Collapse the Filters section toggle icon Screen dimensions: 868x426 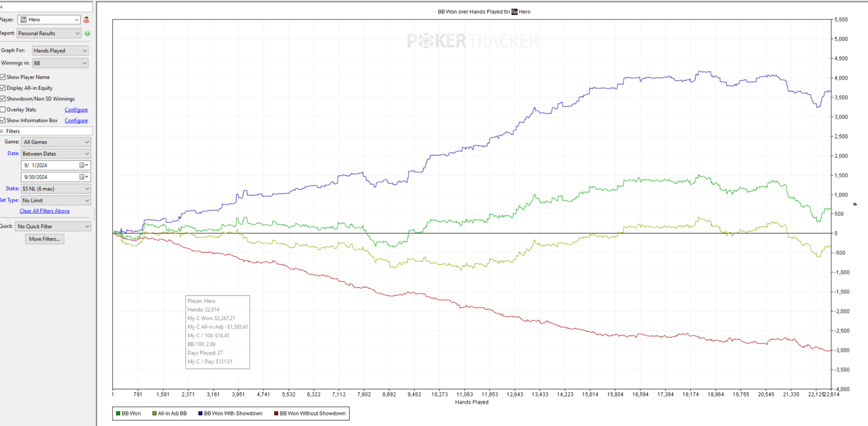2,131
